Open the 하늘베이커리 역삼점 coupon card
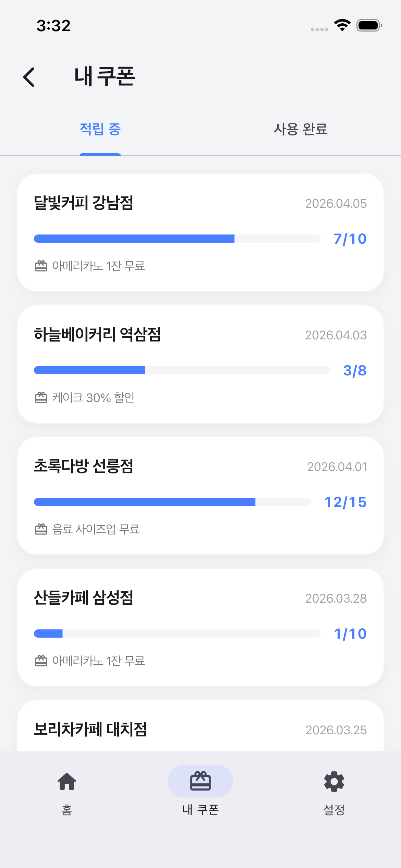The height and width of the screenshot is (868, 401). pyautogui.click(x=200, y=364)
